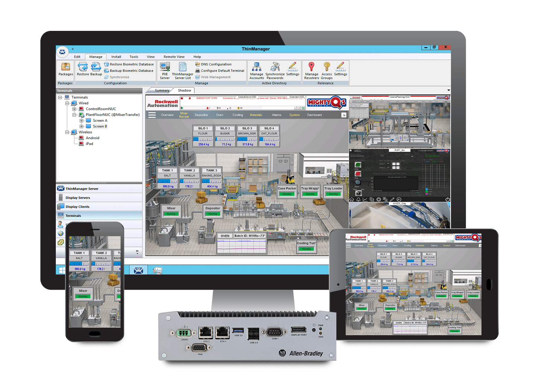The image size is (560, 392).
Task: Switch to the Tools ribbon tab
Action: pyautogui.click(x=134, y=57)
